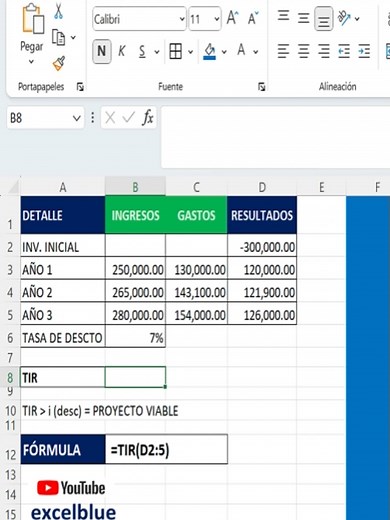Image resolution: width=390 pixels, height=520 pixels.
Task: Select the 143,100.00 cell
Action: point(196,292)
